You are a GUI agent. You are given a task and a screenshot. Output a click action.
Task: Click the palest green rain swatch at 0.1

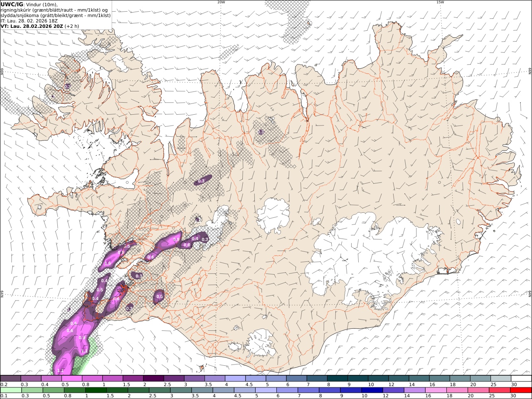(11, 390)
